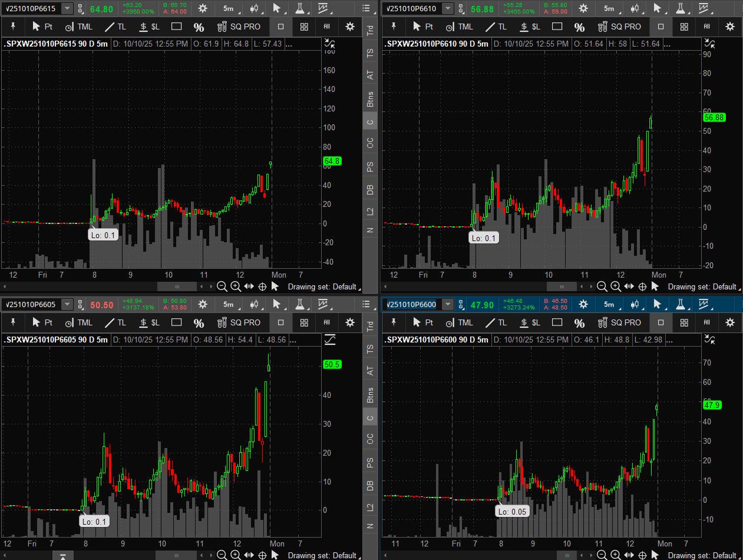This screenshot has height=560, width=743.
Task: Zoom out on the P6600 chart
Action: tap(602, 555)
